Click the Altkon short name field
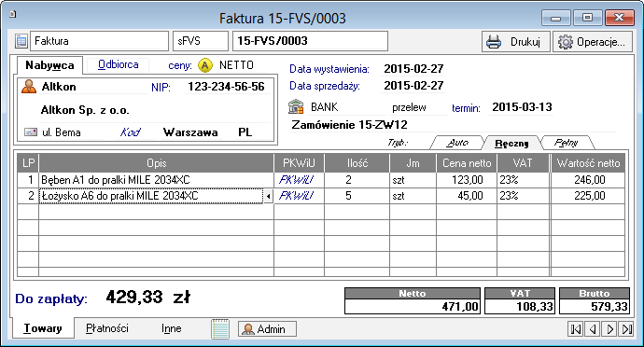The width and height of the screenshot is (644, 347). point(59,87)
